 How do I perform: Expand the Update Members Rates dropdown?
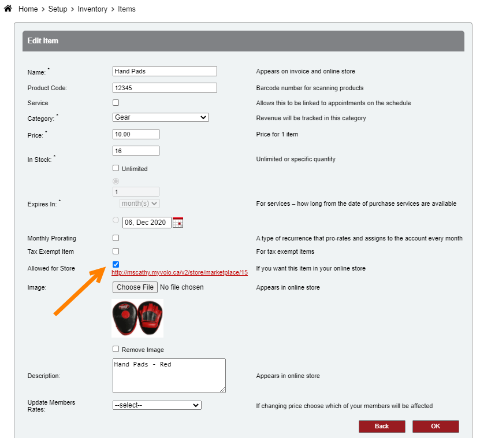tap(157, 405)
